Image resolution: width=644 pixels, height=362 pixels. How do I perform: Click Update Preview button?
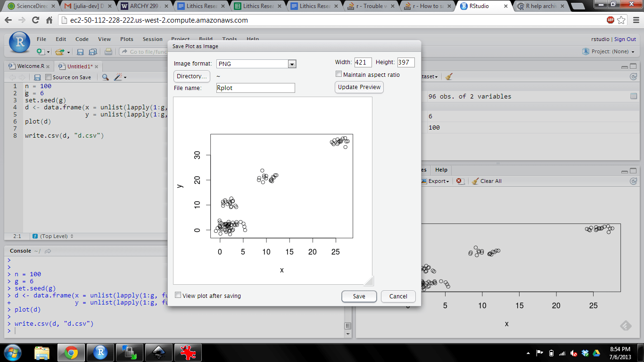click(x=359, y=87)
